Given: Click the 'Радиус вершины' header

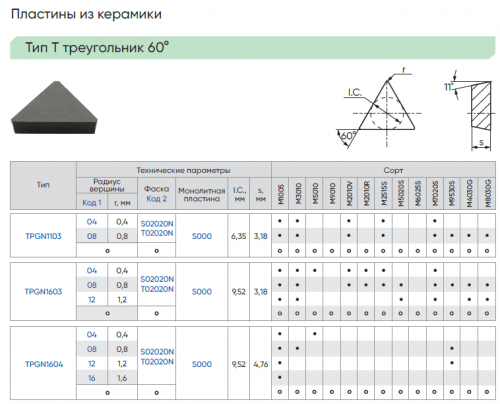Looking at the screenshot, I should click(x=107, y=185).
